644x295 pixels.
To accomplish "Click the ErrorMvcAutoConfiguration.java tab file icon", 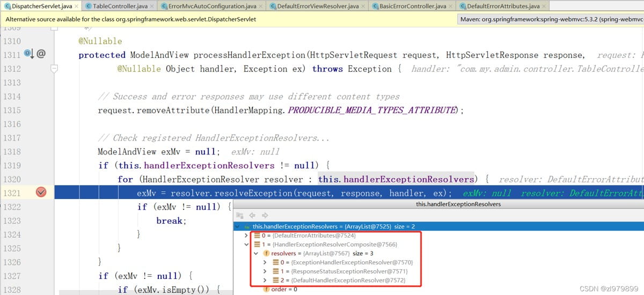I will [164, 6].
